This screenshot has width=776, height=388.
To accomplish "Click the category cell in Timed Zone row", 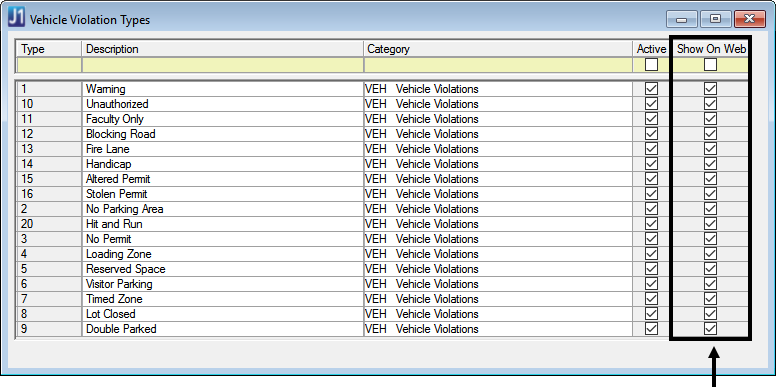I will click(498, 299).
